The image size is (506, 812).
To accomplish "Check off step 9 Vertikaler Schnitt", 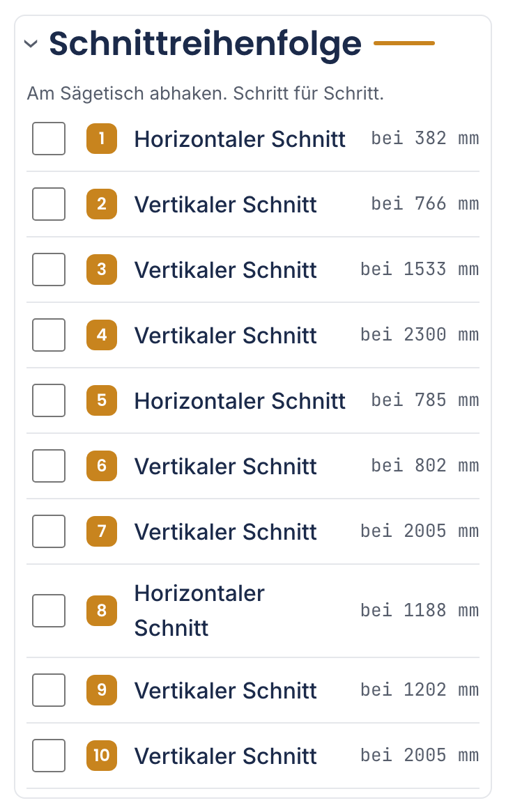I will [x=49, y=690].
